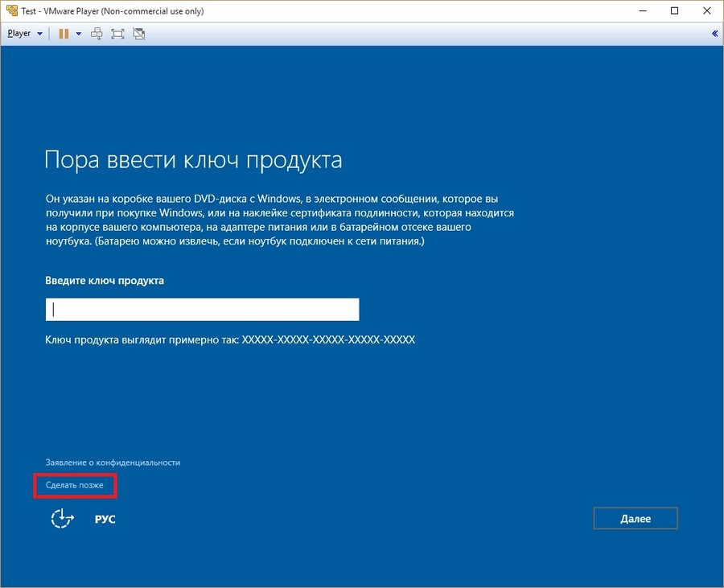Minimize the VMware Player window

click(x=642, y=10)
